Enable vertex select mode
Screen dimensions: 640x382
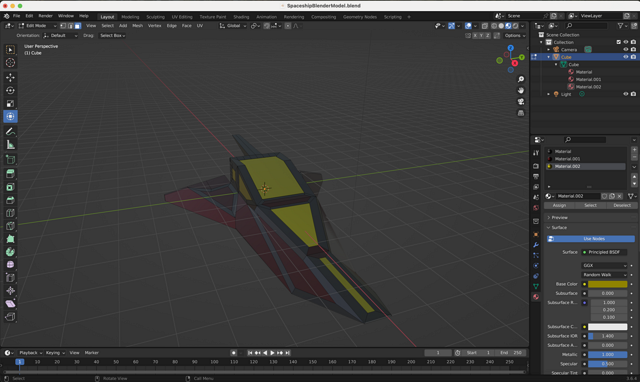tap(63, 26)
